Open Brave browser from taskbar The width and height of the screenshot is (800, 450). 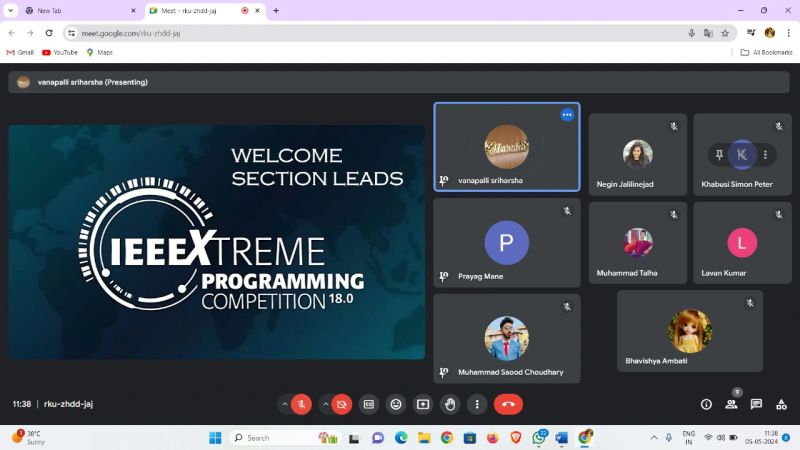(516, 438)
